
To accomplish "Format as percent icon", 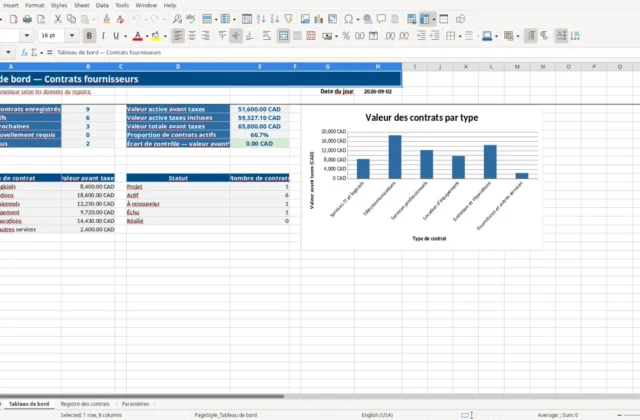I will coord(346,36).
